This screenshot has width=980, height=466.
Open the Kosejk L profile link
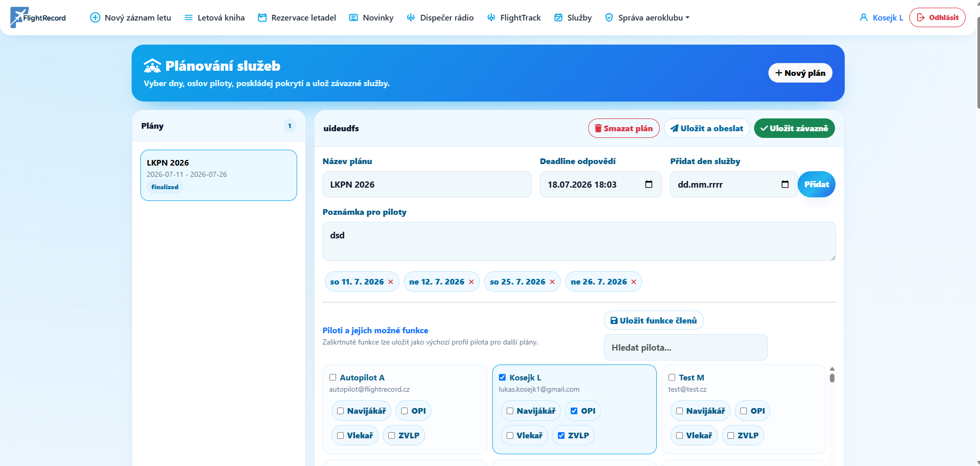(881, 17)
